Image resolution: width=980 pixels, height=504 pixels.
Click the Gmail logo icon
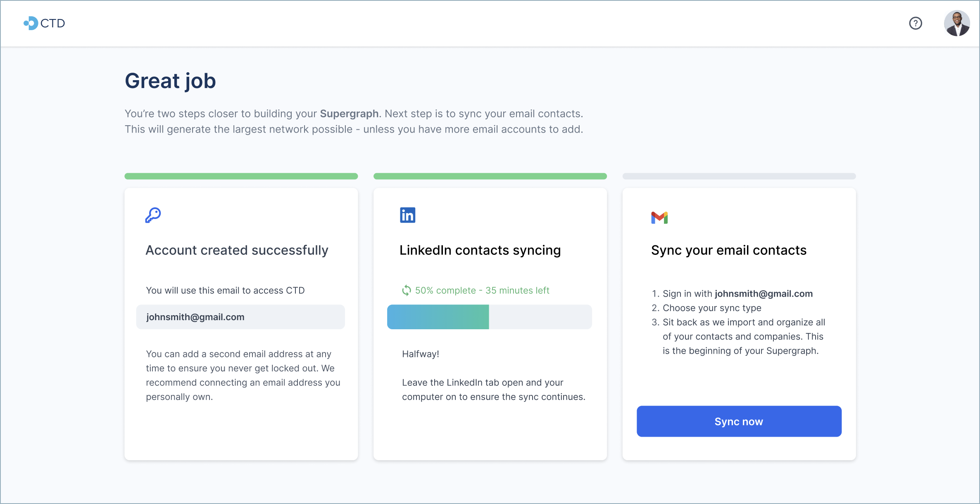tap(659, 217)
